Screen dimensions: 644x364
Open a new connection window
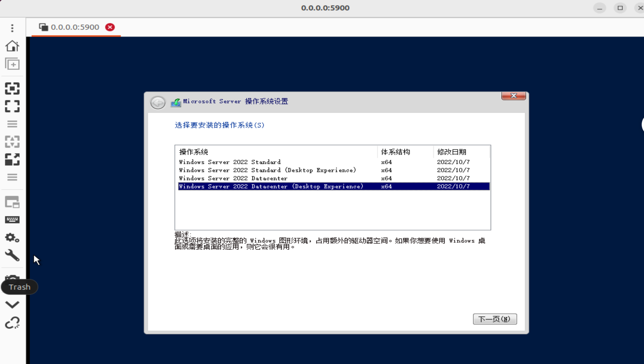click(12, 64)
